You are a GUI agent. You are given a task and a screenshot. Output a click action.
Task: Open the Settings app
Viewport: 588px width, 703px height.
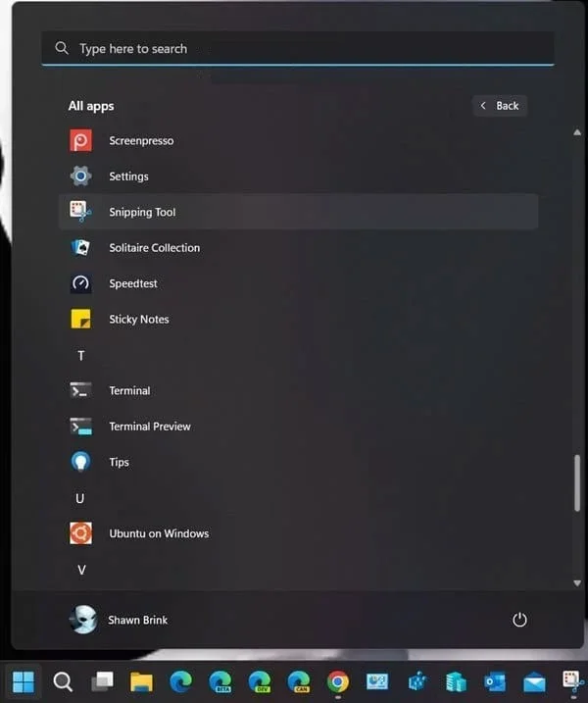(x=298, y=176)
